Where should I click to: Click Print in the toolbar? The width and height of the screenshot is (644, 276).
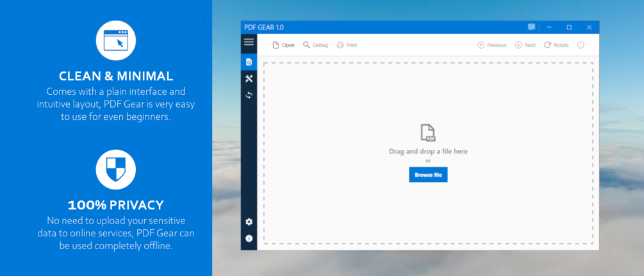click(x=347, y=45)
